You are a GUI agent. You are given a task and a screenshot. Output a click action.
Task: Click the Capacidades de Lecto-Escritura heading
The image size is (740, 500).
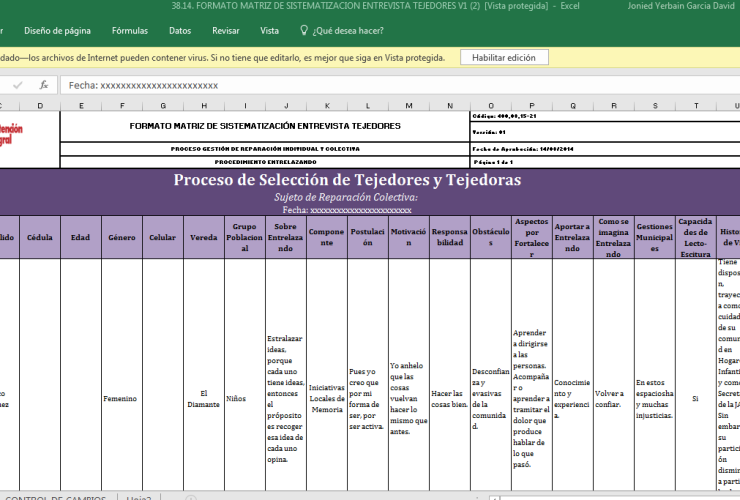tap(696, 237)
